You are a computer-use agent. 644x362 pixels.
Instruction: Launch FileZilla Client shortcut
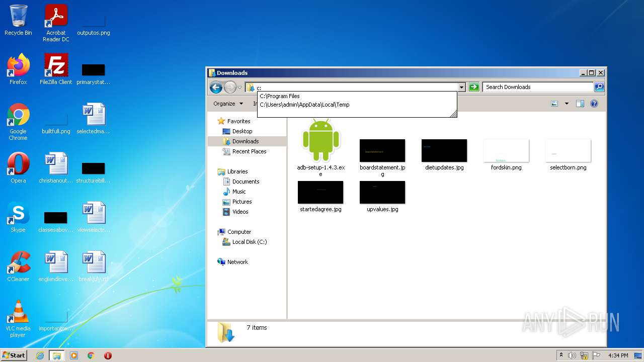[x=56, y=69]
